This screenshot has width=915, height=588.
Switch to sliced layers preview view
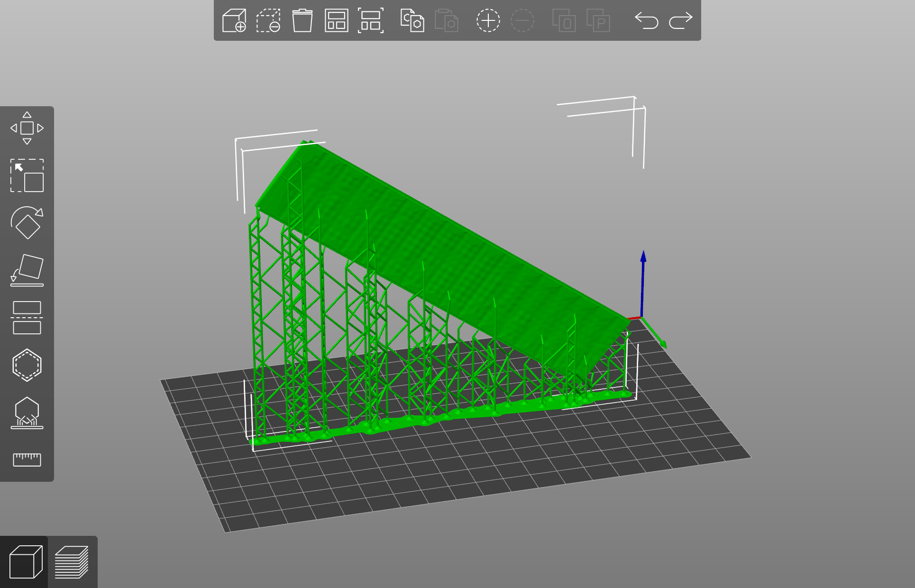[72, 562]
